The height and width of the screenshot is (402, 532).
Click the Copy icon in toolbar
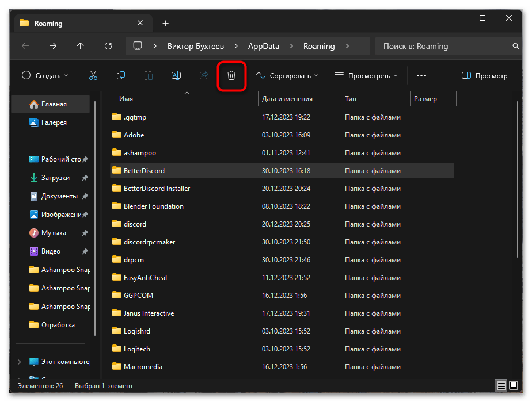click(x=121, y=75)
